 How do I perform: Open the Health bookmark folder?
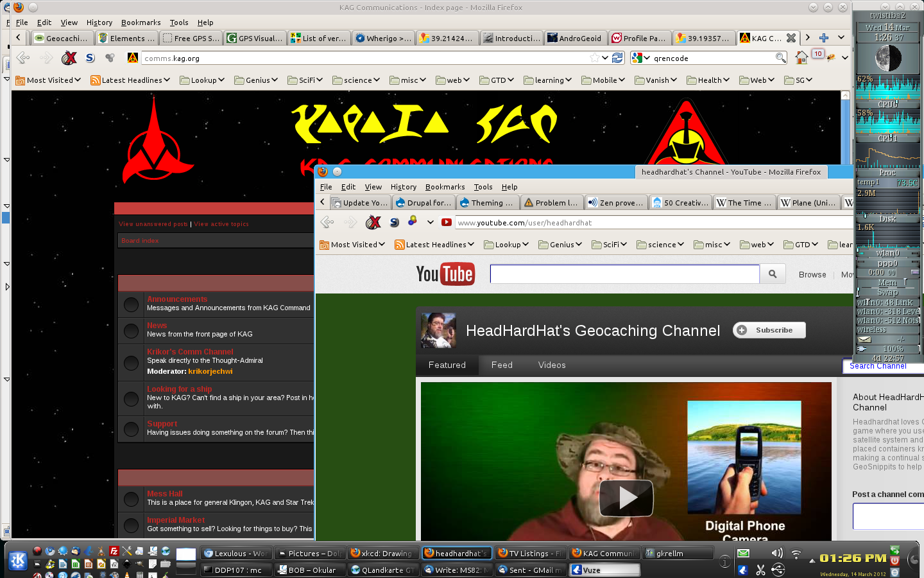pyautogui.click(x=708, y=80)
